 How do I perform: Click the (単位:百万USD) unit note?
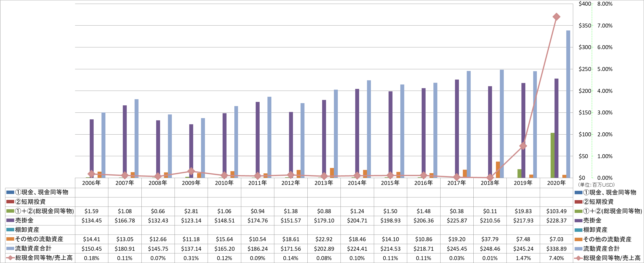pyautogui.click(x=596, y=185)
